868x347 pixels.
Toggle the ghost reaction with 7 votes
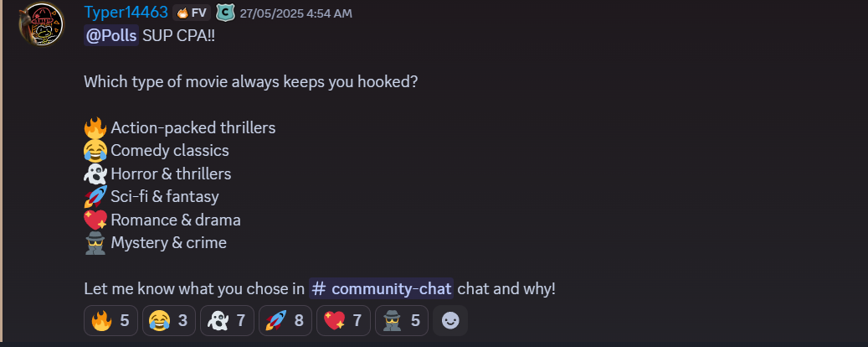pos(226,320)
